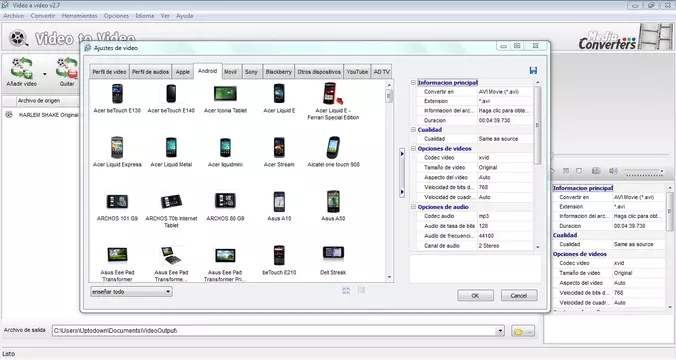The width and height of the screenshot is (676, 360).
Task: Open the Añadir video dropdown arrow
Action: (x=44, y=74)
